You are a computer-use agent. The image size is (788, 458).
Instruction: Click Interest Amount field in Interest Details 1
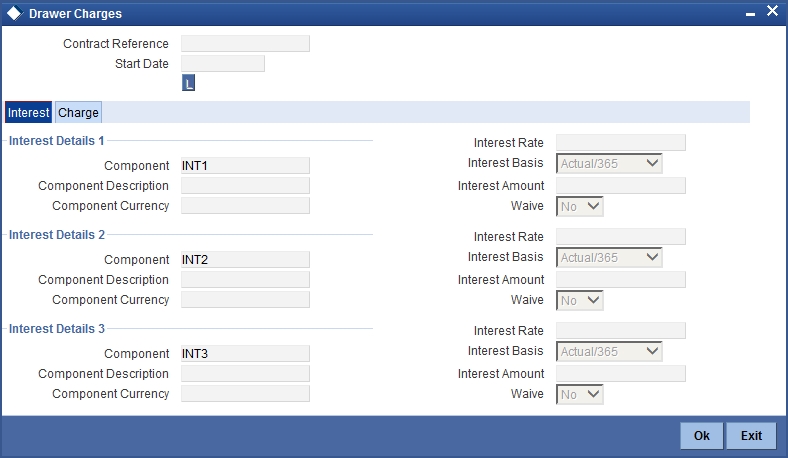click(x=621, y=186)
